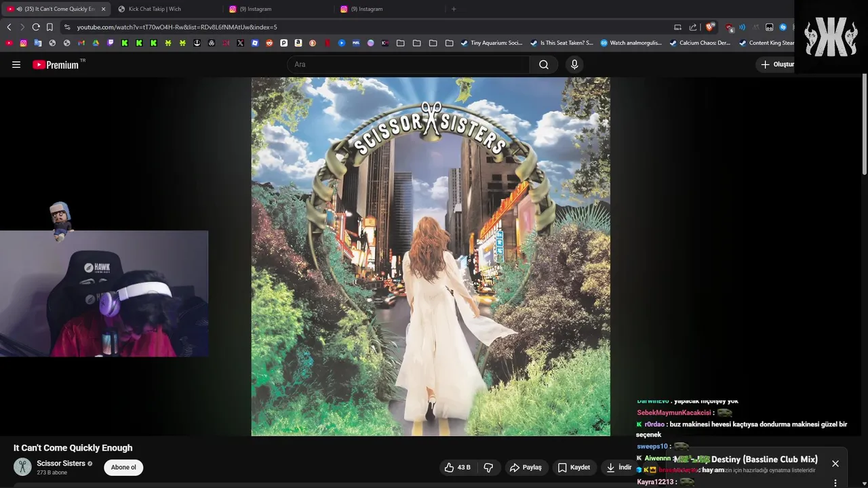
Task: Open the Tiny Aquarium Steam bookmark
Action: coord(492,43)
